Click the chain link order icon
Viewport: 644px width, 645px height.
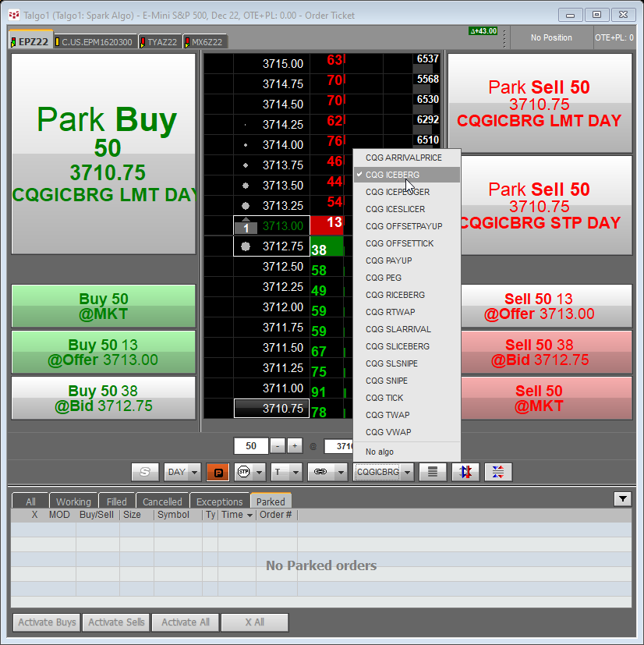[x=318, y=472]
